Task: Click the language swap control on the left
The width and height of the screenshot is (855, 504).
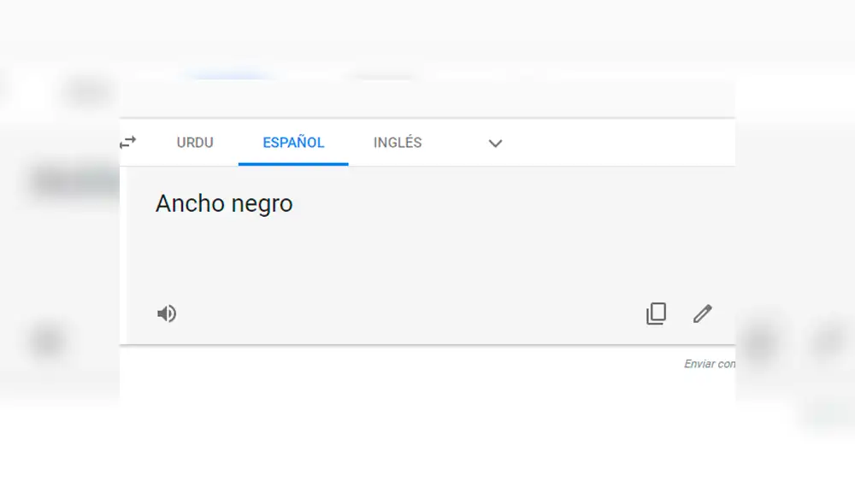Action: tap(127, 143)
